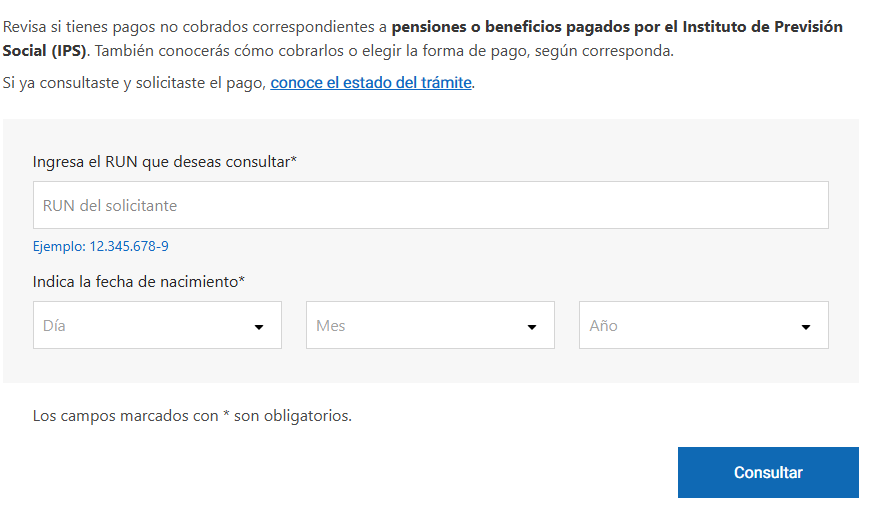Image resolution: width=883 pixels, height=517 pixels.
Task: Click the "Los campos marcados con *" note
Action: pyautogui.click(x=192, y=415)
